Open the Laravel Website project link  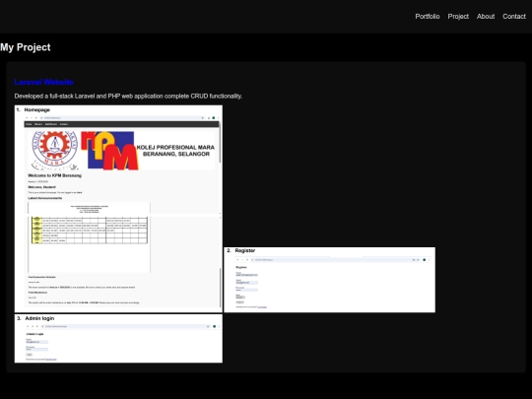43,82
